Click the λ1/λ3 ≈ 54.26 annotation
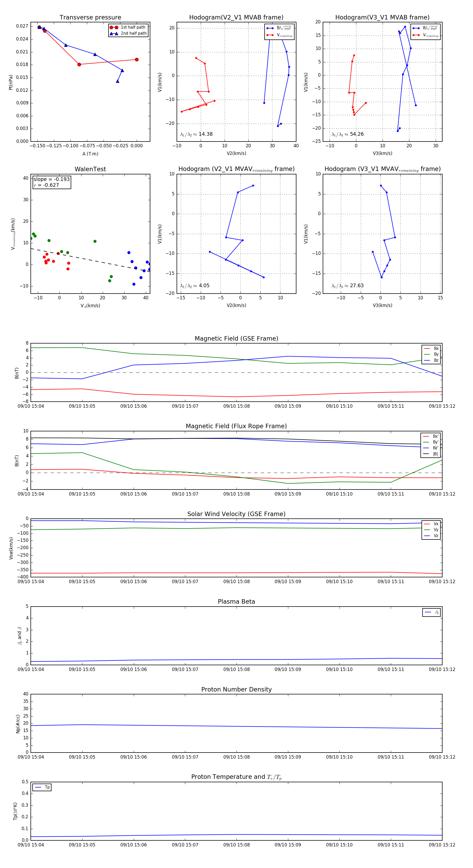The image size is (473, 868). [x=347, y=134]
